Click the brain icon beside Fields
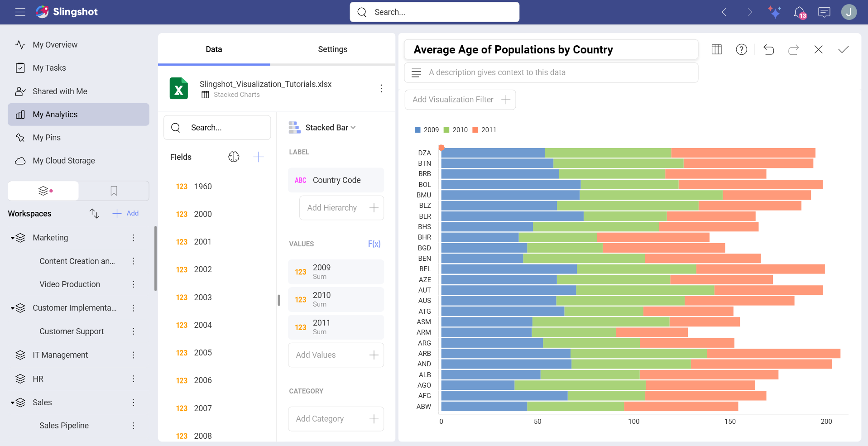Image resolution: width=868 pixels, height=446 pixels. pos(234,157)
